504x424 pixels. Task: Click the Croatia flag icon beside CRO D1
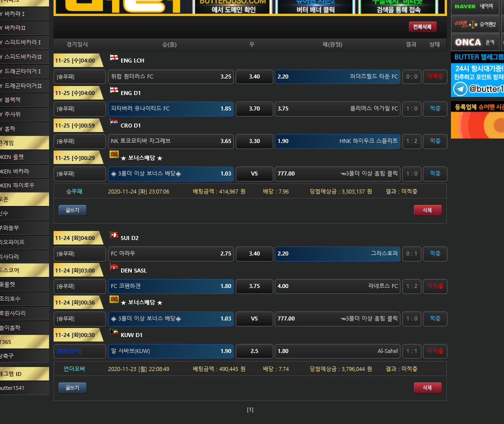[114, 122]
